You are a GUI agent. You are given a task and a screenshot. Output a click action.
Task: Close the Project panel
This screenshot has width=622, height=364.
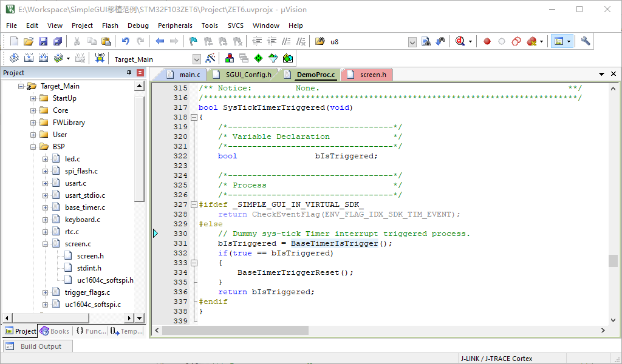tap(140, 73)
